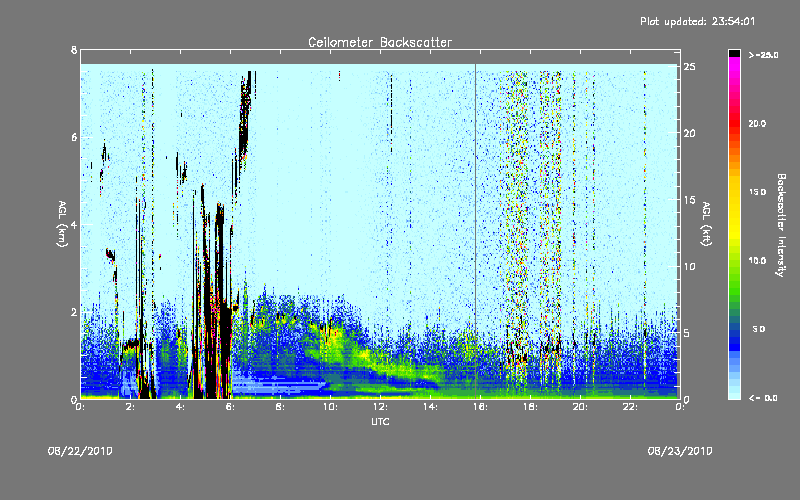800x500 pixels.
Task: Click the '14:' UTC tick label
Action: 430,407
